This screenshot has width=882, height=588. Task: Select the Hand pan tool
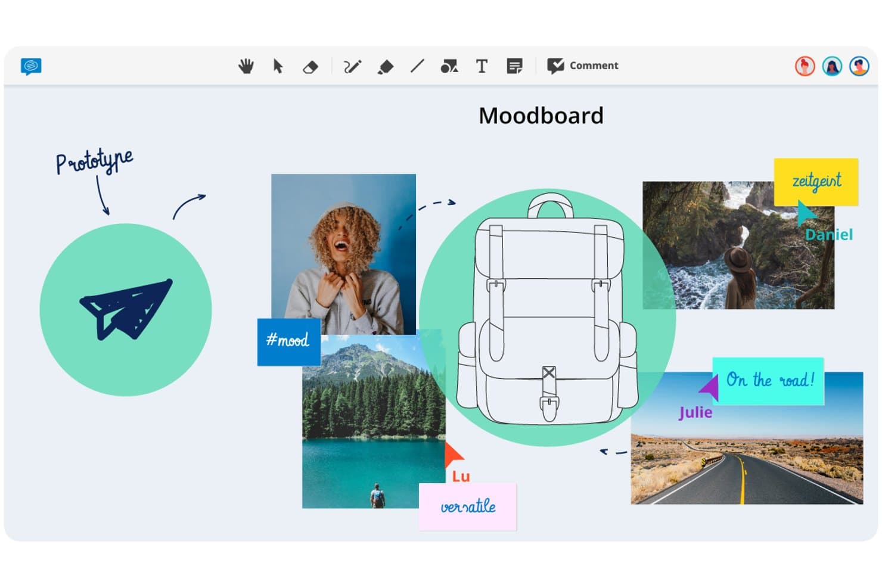(x=246, y=66)
